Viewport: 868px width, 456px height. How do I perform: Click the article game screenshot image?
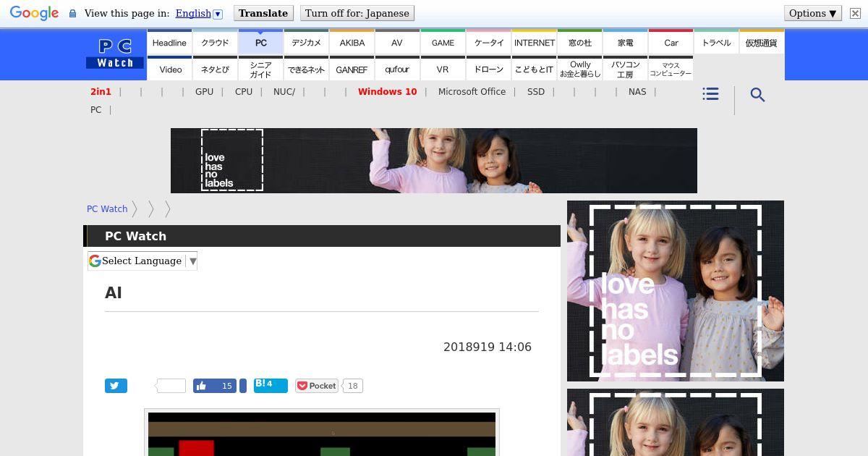pos(322,433)
